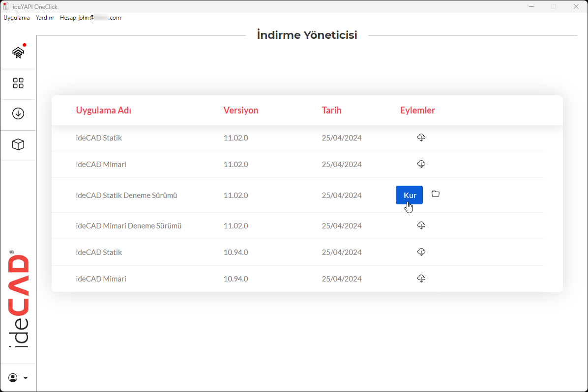Click the Hesap account menu item
The width and height of the screenshot is (588, 392).
coord(90,18)
